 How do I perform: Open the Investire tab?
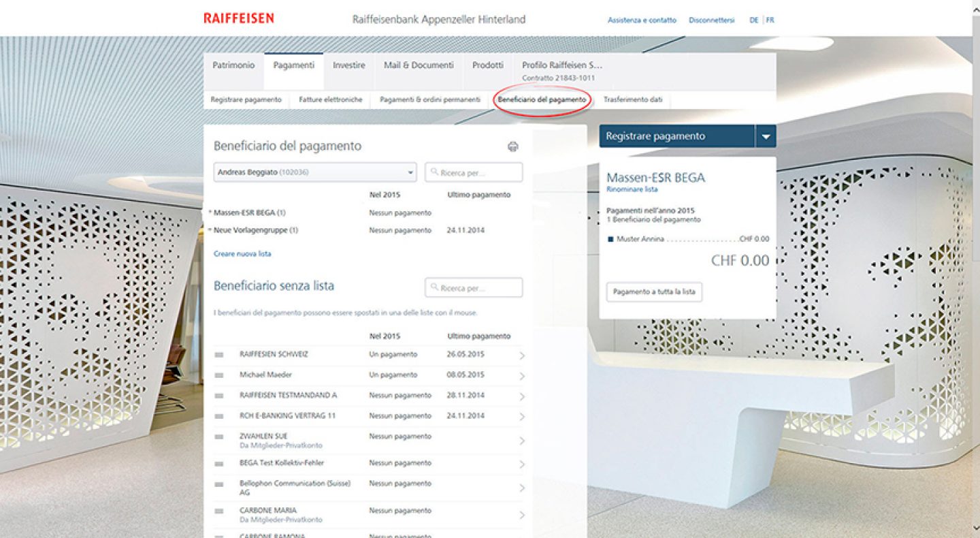348,65
